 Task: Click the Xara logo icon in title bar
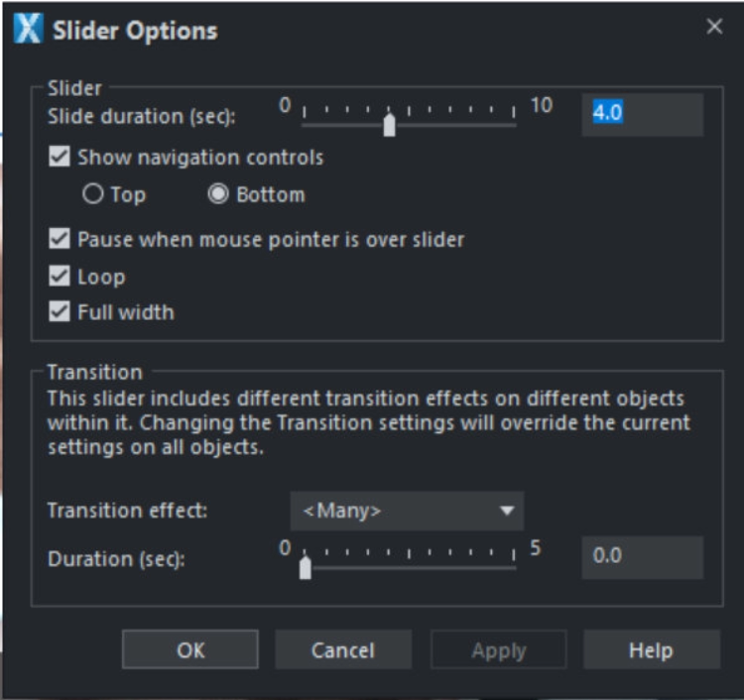(28, 29)
